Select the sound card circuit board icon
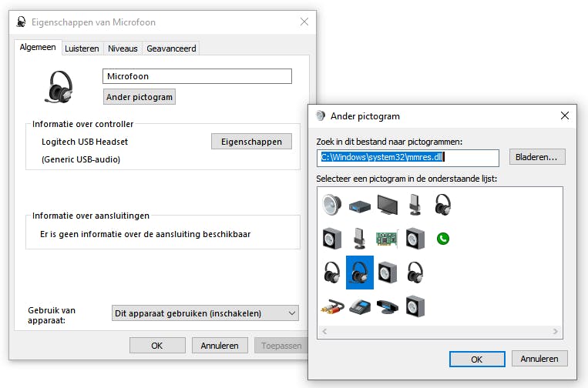 pos(387,239)
